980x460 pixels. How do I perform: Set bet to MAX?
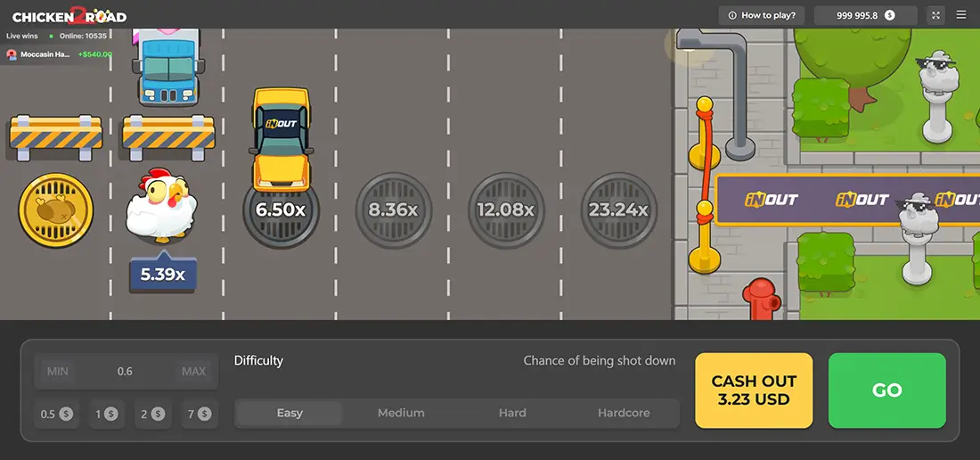(193, 371)
